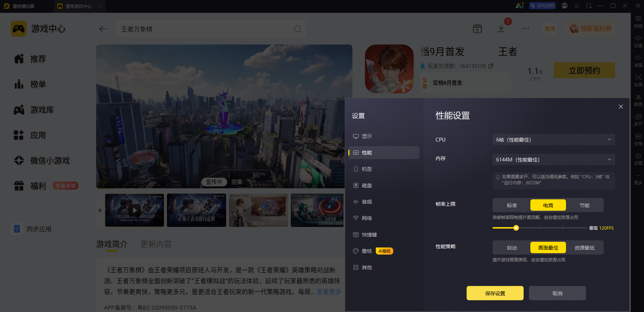Switch to the 雷电游戏中心 tab
Image resolution: width=644 pixels, height=312 pixels.
click(x=79, y=6)
